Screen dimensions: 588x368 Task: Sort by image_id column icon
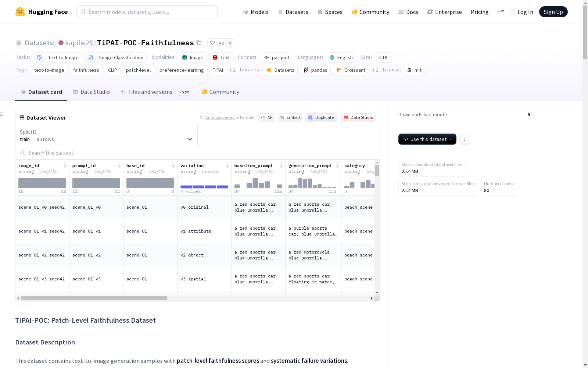(x=65, y=166)
